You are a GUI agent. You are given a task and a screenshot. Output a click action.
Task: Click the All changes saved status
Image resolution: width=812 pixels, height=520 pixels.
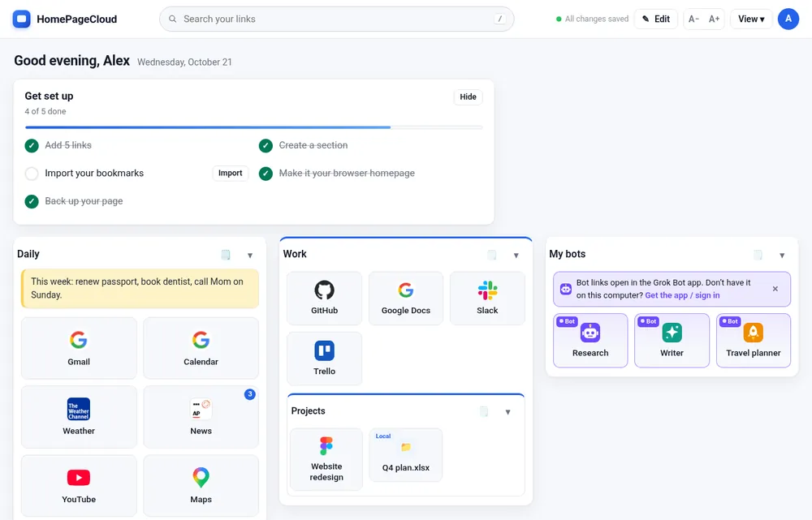click(x=592, y=19)
